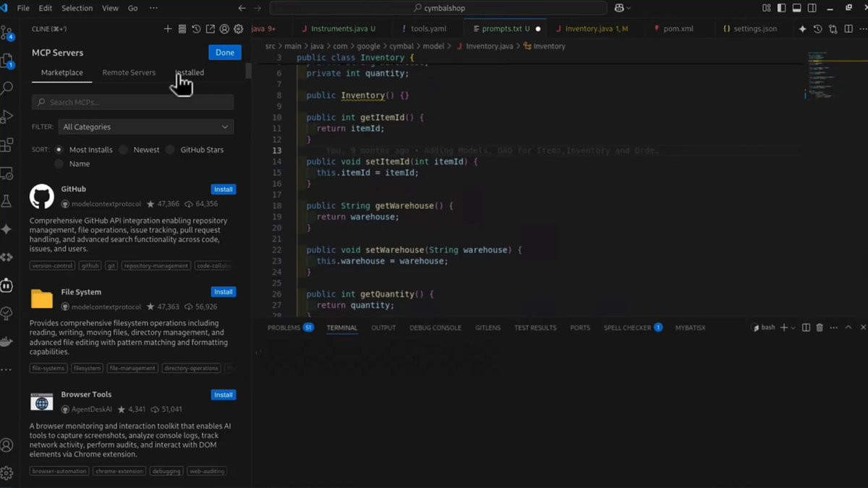Start new Cline task with plus icon
Image resolution: width=868 pixels, height=488 pixels.
168,29
